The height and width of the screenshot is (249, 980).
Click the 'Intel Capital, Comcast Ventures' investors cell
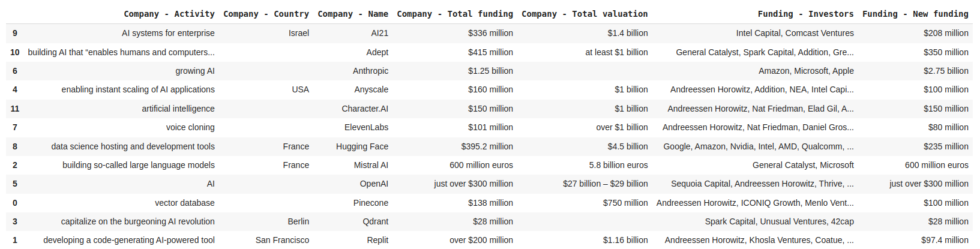tap(795, 33)
